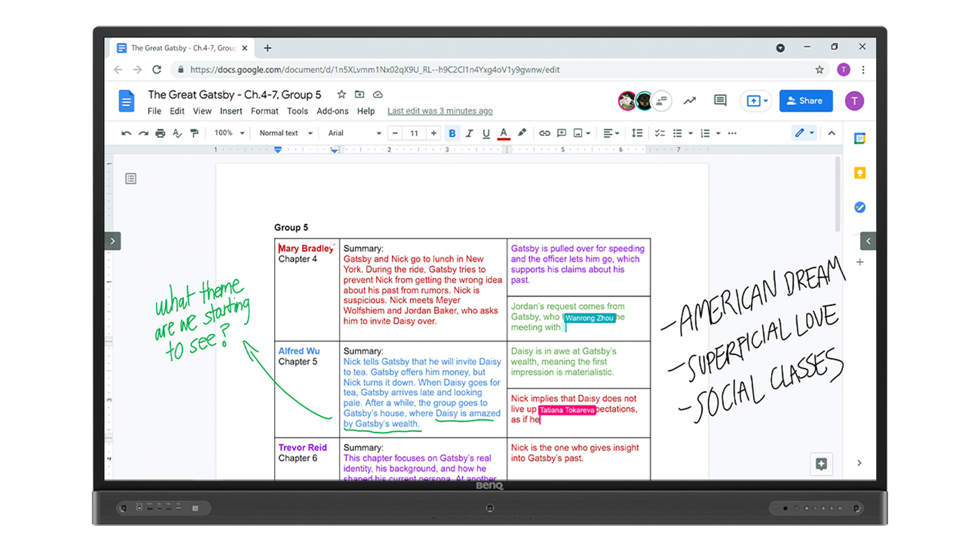Click the Print icon

click(160, 133)
